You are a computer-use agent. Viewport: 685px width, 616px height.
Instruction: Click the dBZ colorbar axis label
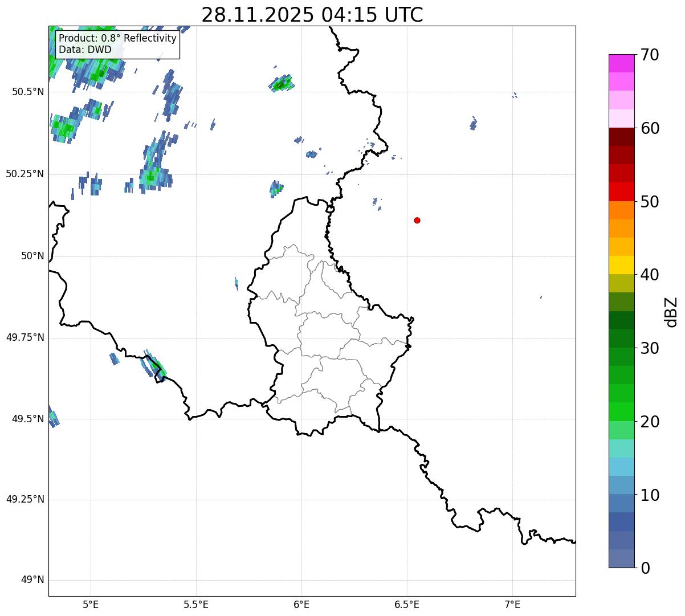pyautogui.click(x=671, y=312)
